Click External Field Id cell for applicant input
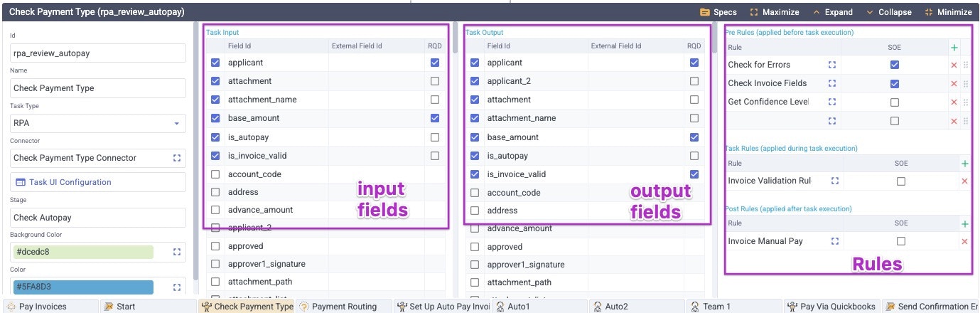 click(x=377, y=63)
